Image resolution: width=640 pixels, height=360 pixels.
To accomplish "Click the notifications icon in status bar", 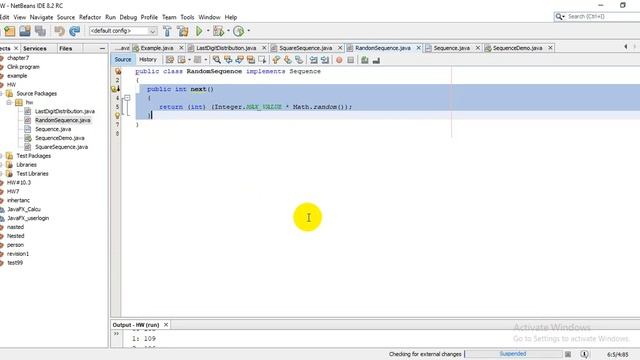I will tap(584, 354).
